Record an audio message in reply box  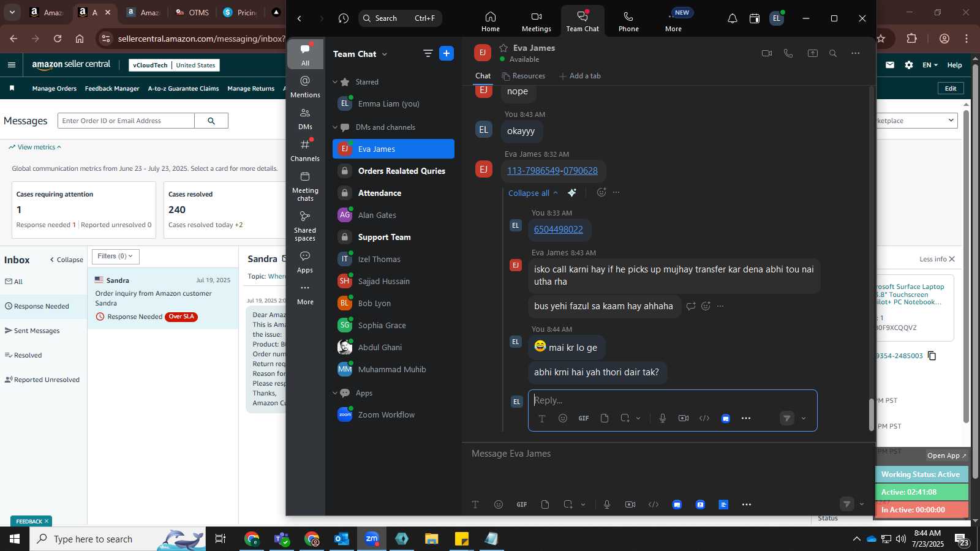663,418
